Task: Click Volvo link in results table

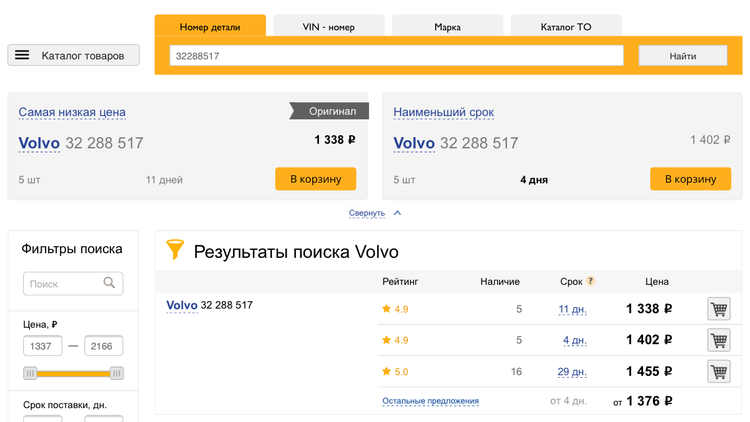Action: tap(182, 305)
